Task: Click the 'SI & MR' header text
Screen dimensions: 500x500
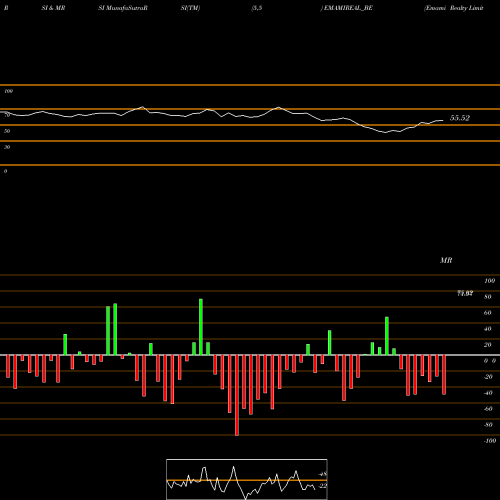Action: (53, 8)
